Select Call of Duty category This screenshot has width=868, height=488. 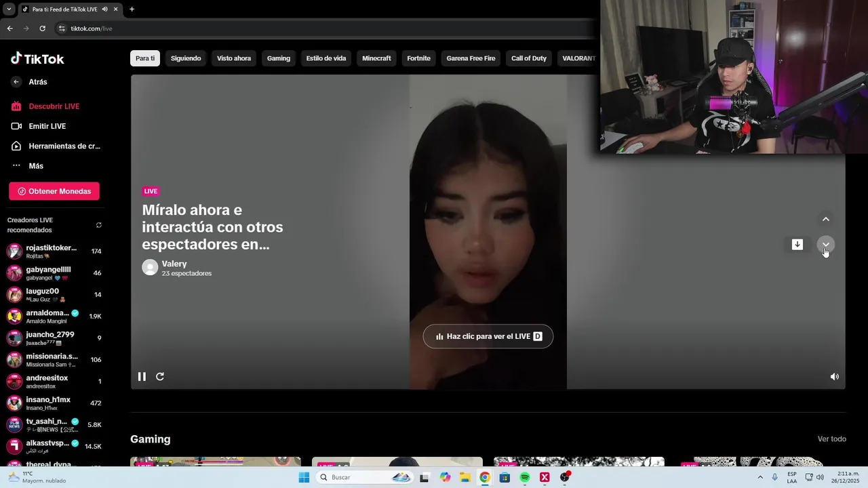[529, 58]
